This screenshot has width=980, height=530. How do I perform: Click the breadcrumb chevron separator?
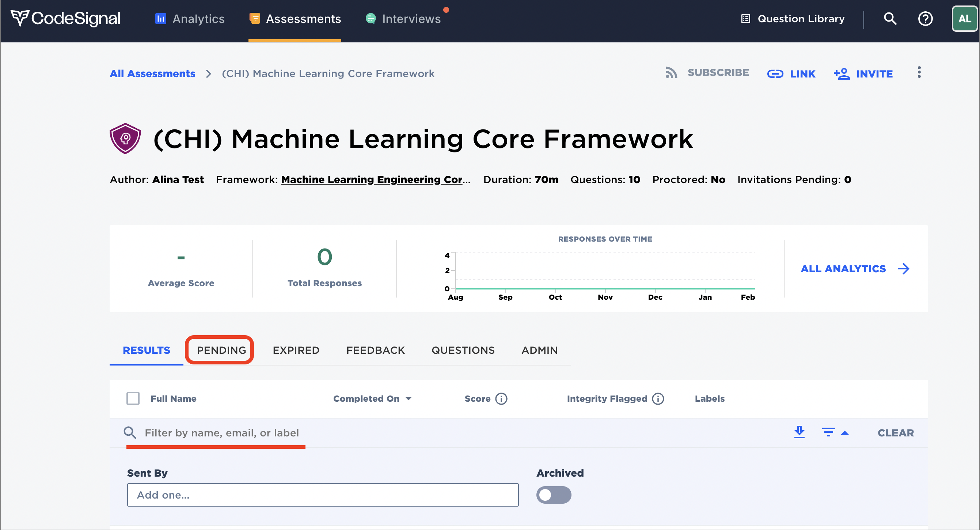coord(209,73)
